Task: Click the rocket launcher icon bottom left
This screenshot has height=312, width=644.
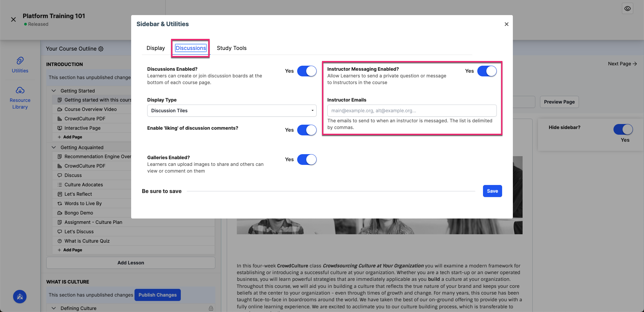Action: tap(20, 297)
